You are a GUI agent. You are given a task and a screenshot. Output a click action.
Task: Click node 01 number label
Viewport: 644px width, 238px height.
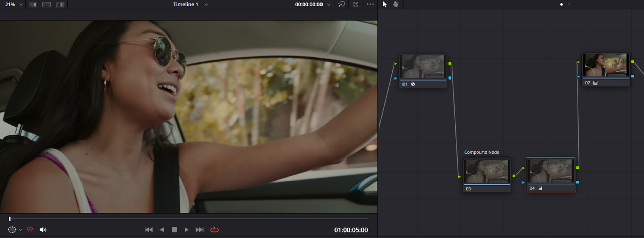pyautogui.click(x=405, y=84)
